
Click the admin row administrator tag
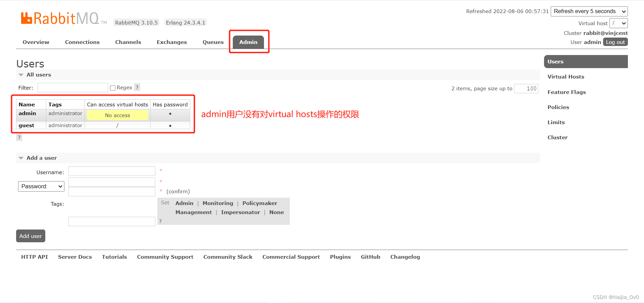point(65,113)
